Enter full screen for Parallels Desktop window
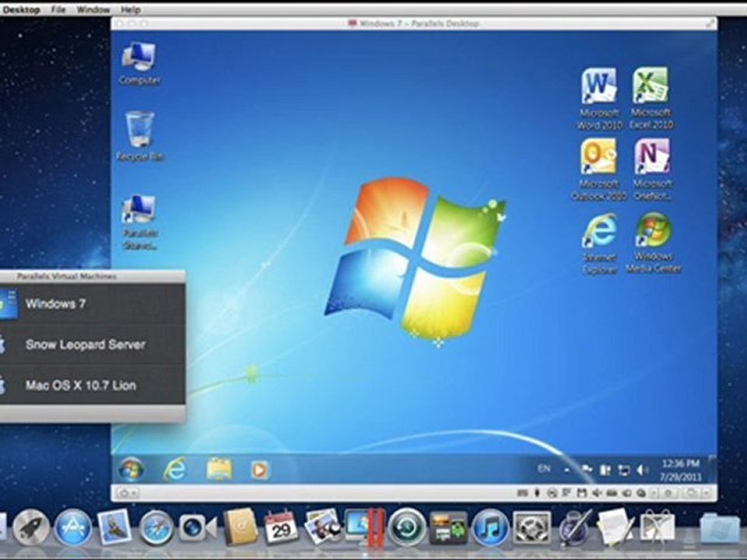This screenshot has height=560, width=747. pyautogui.click(x=710, y=23)
